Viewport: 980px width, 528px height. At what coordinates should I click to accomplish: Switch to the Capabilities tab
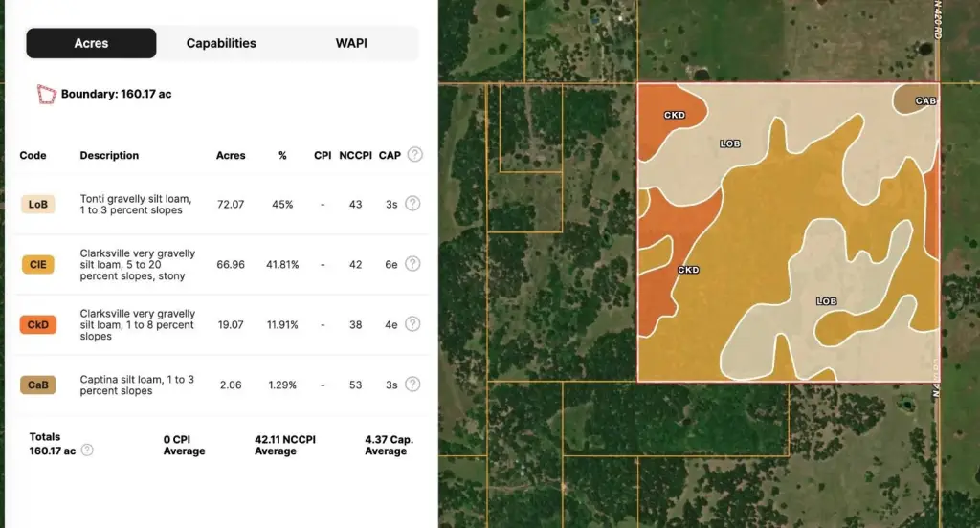click(221, 43)
